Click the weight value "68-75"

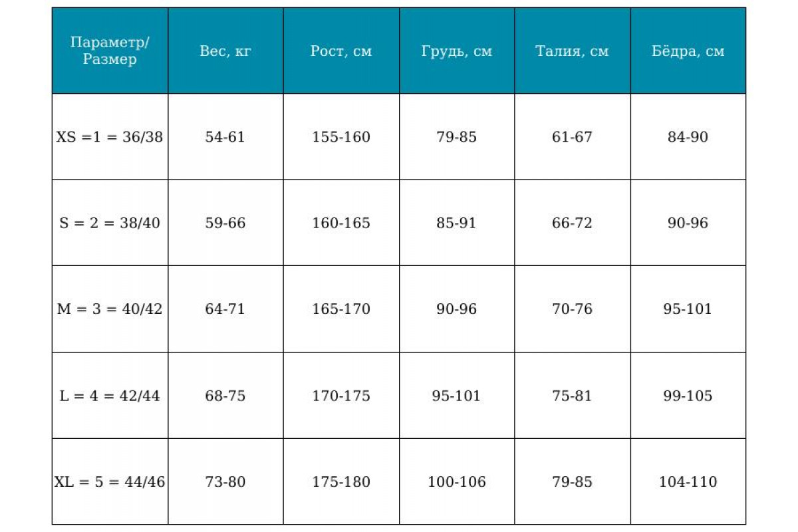[225, 396]
